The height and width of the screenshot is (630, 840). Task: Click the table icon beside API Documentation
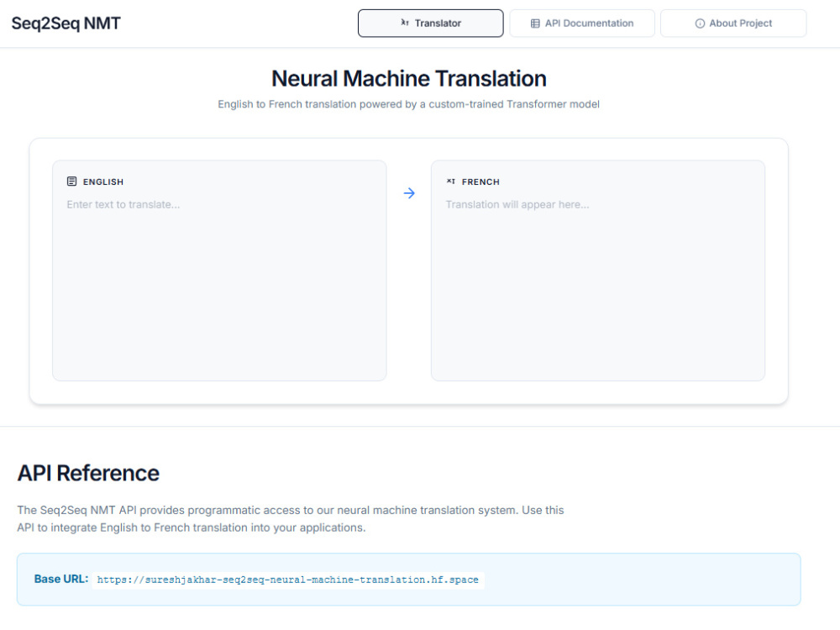535,24
